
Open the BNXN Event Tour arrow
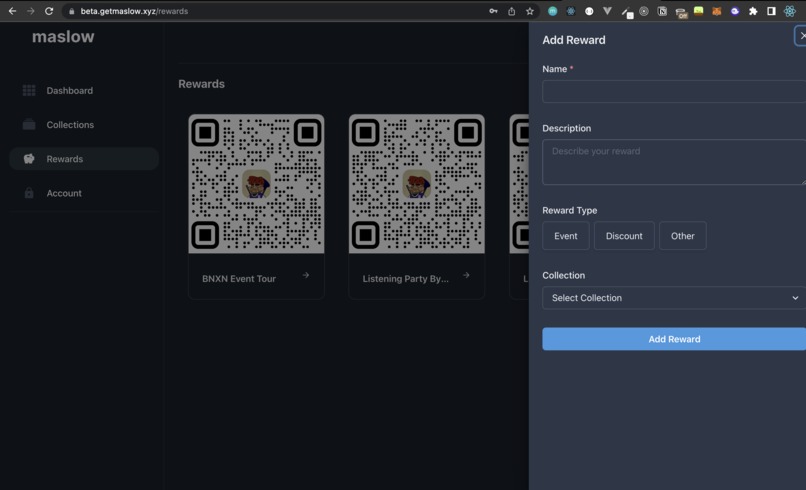(x=306, y=275)
